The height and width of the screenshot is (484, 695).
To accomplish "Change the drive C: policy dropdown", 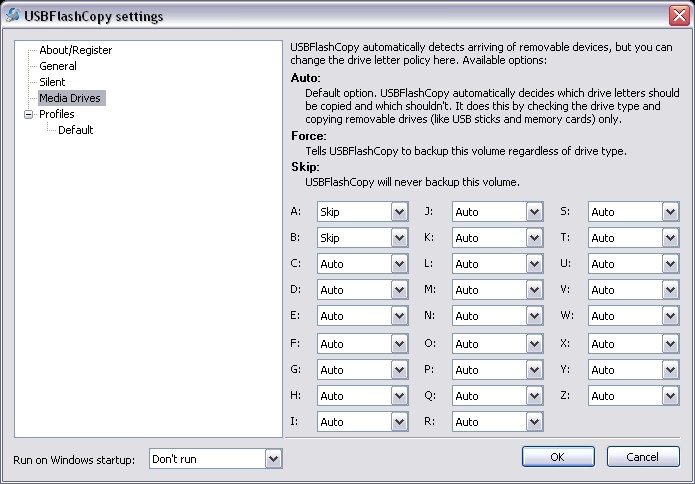I will (363, 264).
